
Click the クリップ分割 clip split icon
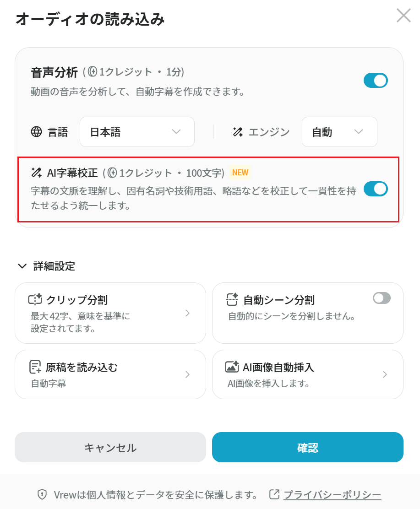[35, 299]
